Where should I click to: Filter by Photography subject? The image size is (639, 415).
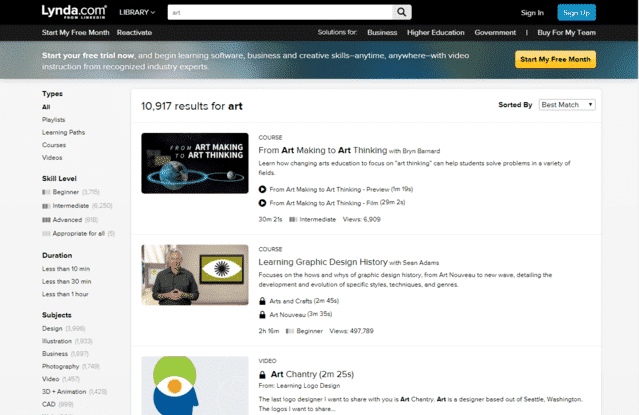click(60, 366)
